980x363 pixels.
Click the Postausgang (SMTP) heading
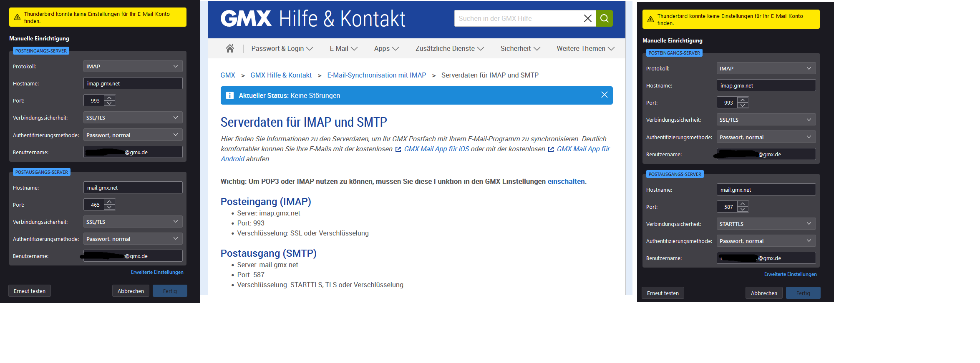pos(269,253)
